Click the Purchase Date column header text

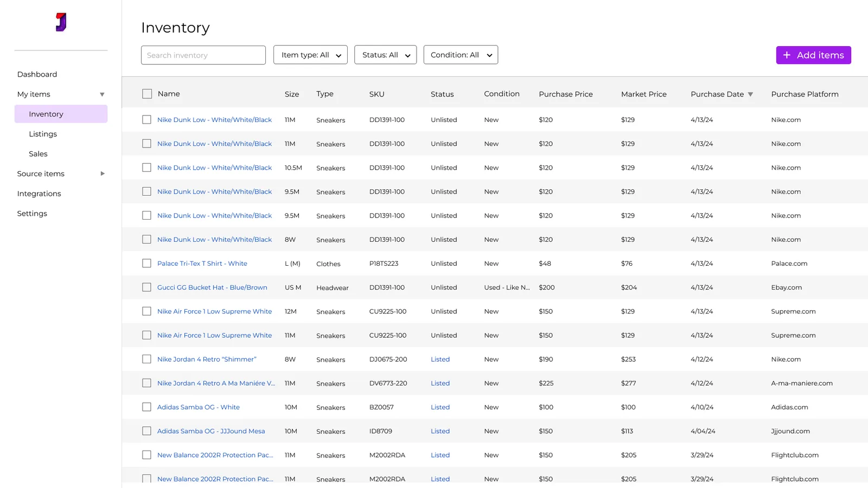click(717, 94)
